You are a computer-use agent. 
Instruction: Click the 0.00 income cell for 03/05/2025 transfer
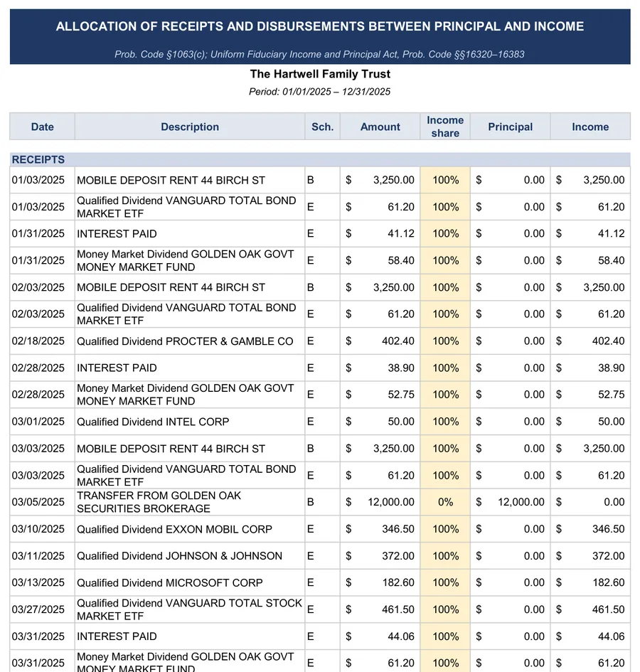click(590, 502)
